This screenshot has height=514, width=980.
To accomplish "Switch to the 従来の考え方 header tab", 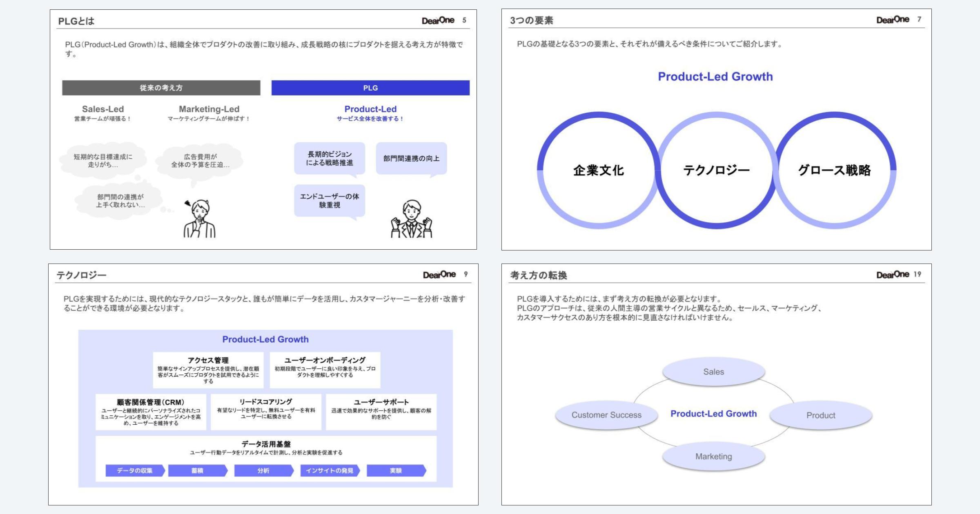I will pos(161,87).
